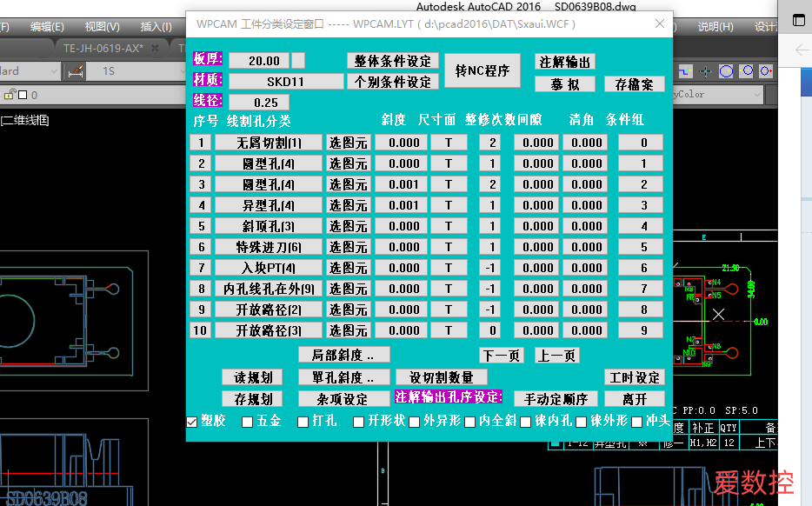Go to 下一页 next page
812x506 pixels.
[x=502, y=356]
